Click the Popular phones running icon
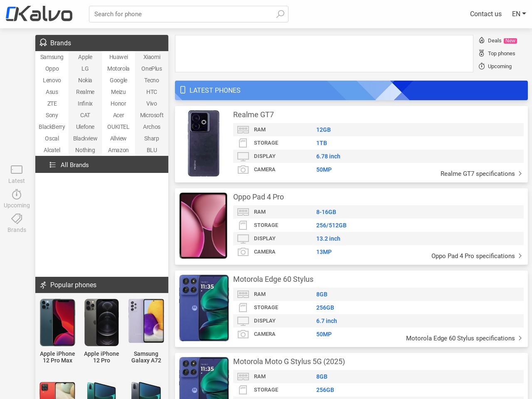Image resolution: width=532 pixels, height=399 pixels. point(43,285)
